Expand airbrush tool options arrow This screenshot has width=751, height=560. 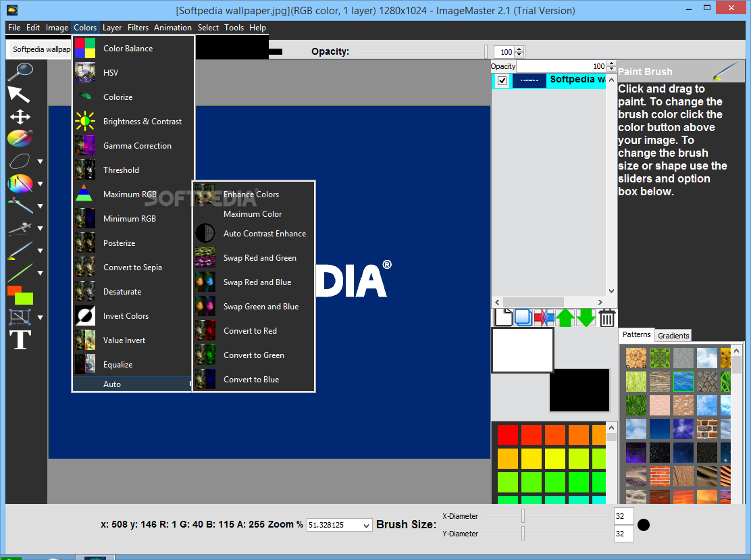[x=41, y=228]
